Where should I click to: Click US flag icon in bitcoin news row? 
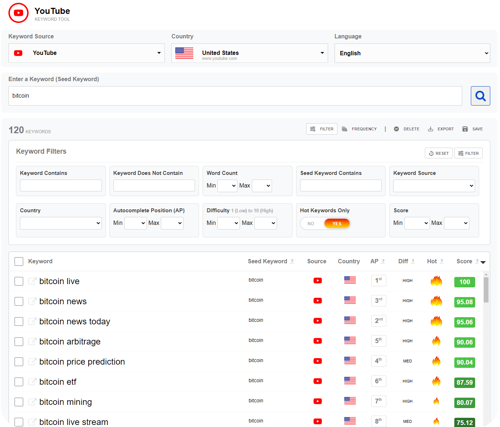pyautogui.click(x=350, y=300)
